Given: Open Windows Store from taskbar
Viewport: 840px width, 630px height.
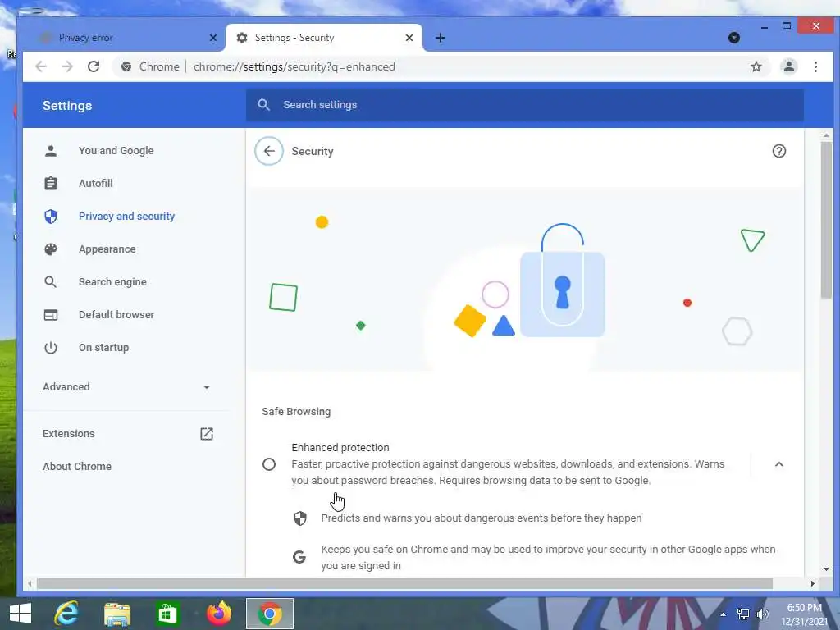Looking at the screenshot, I should [167, 614].
